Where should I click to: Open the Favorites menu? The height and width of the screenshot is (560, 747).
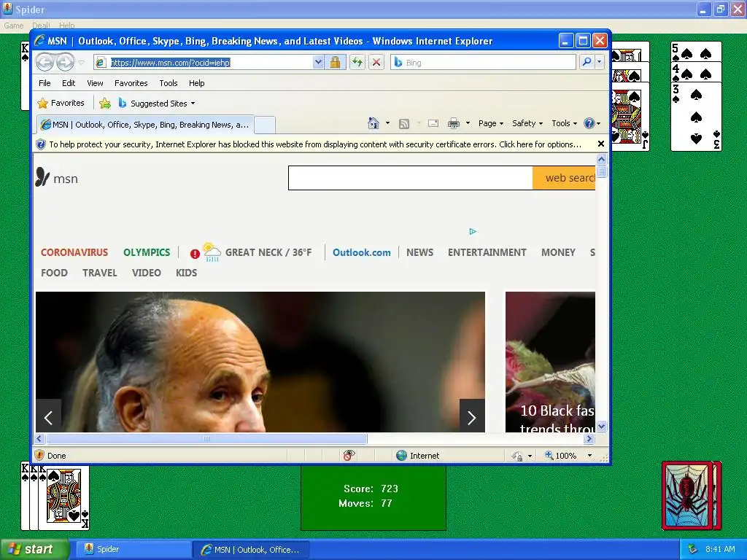(131, 83)
